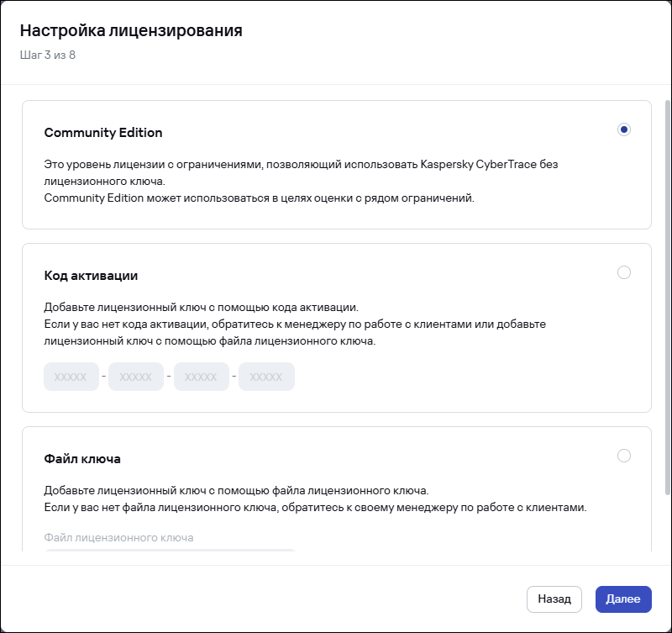This screenshot has width=672, height=633.
Task: Click the Community Edition heading
Action: pos(103,133)
